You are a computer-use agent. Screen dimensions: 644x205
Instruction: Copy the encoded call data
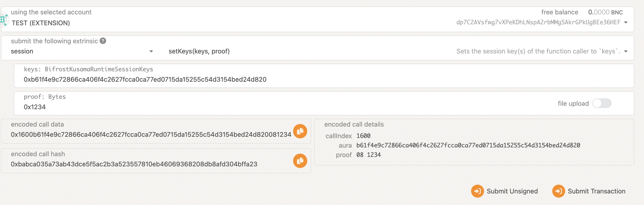(x=300, y=131)
